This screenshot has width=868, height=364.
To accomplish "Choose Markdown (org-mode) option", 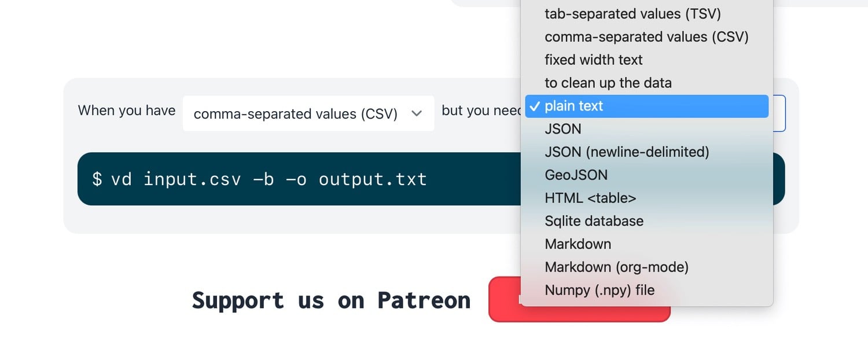I will (647, 267).
